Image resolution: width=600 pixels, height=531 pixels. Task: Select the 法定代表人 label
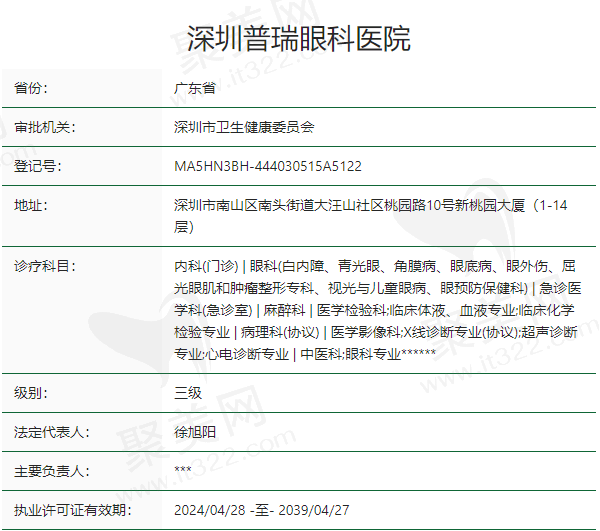tap(52, 432)
